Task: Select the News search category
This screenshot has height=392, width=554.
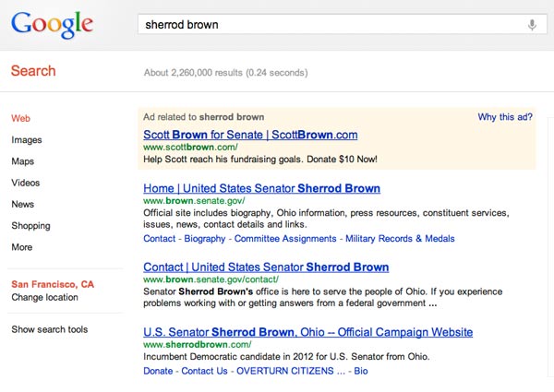Action: click(x=23, y=204)
